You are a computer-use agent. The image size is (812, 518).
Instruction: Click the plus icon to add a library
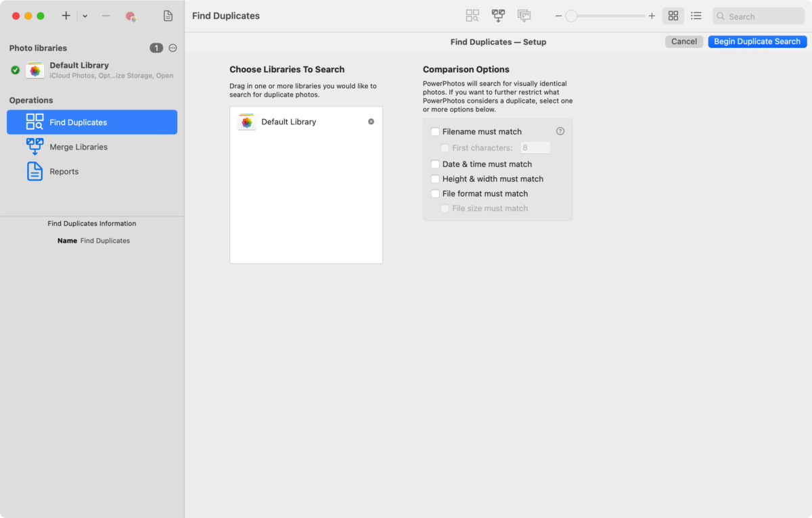tap(66, 16)
